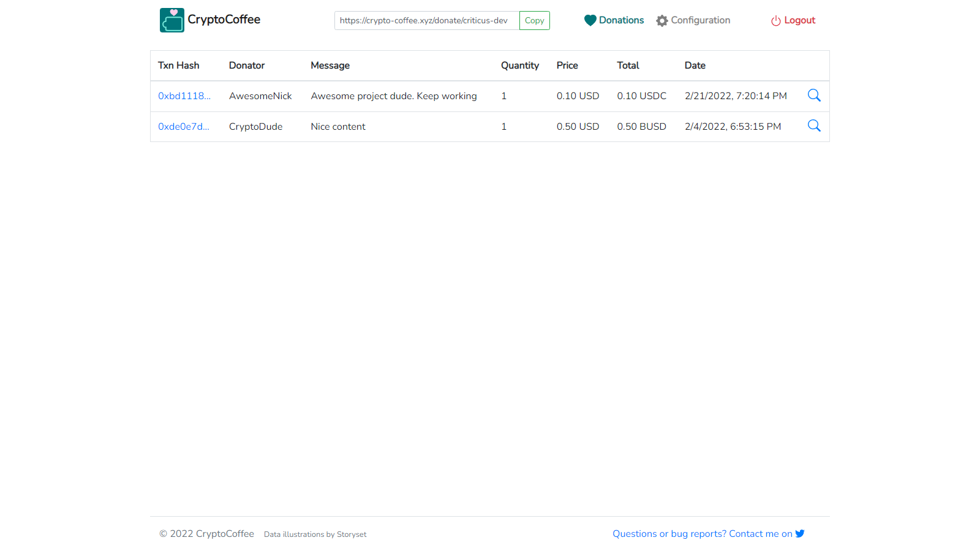Click the gear icon beside Configuration
The width and height of the screenshot is (980, 551).
(662, 21)
